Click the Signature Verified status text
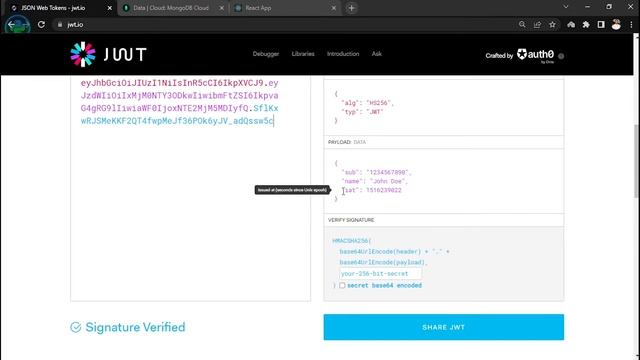 [135, 327]
